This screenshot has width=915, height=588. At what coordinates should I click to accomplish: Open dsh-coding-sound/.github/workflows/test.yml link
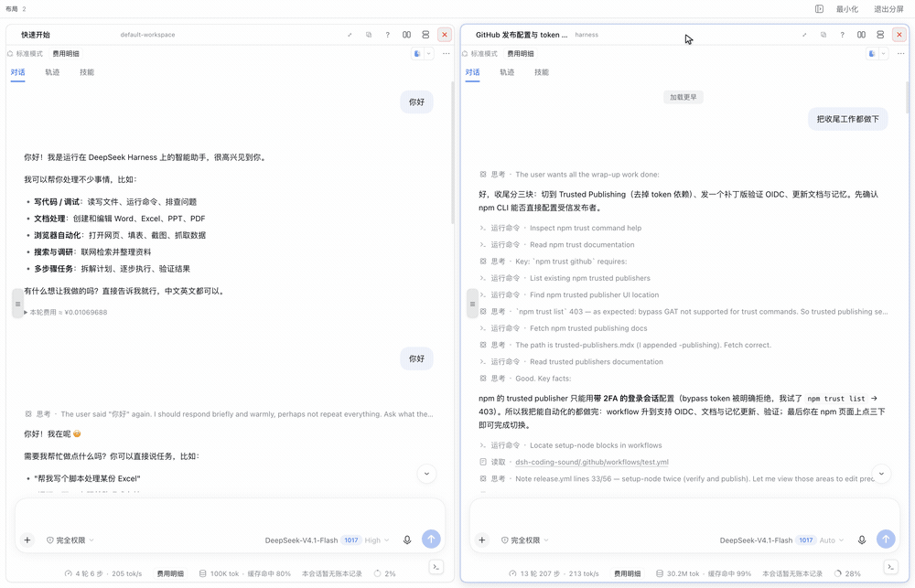[592, 462]
